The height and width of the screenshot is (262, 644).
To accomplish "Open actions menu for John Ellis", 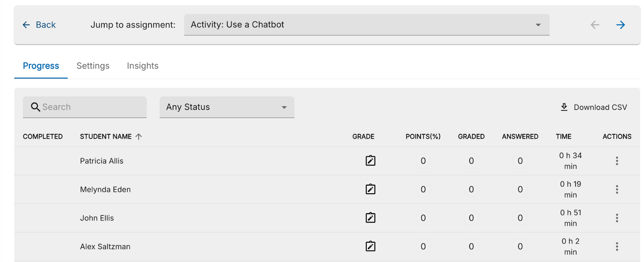I will coord(617,218).
